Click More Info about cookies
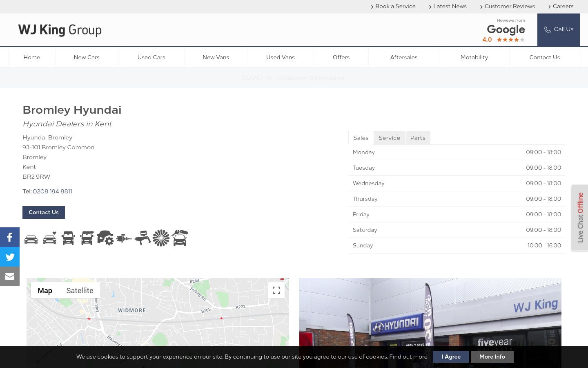Viewport: 588px width, 368px height. 492,357
